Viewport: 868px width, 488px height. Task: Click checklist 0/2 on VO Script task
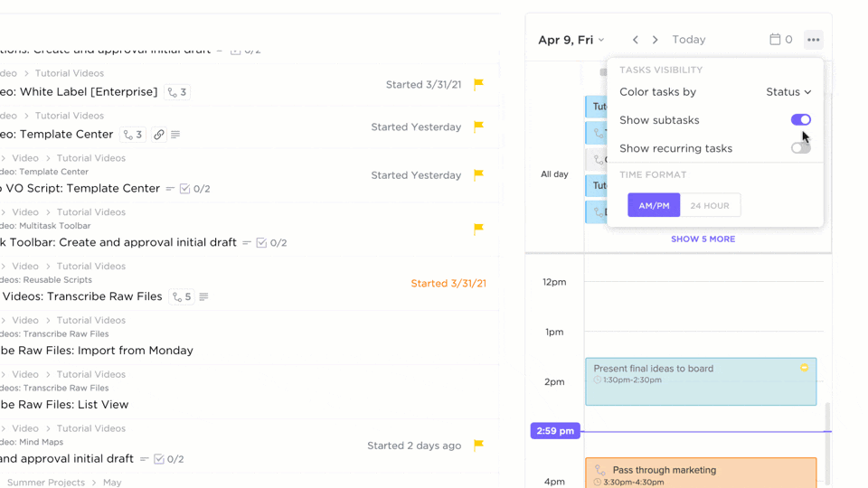coord(195,189)
